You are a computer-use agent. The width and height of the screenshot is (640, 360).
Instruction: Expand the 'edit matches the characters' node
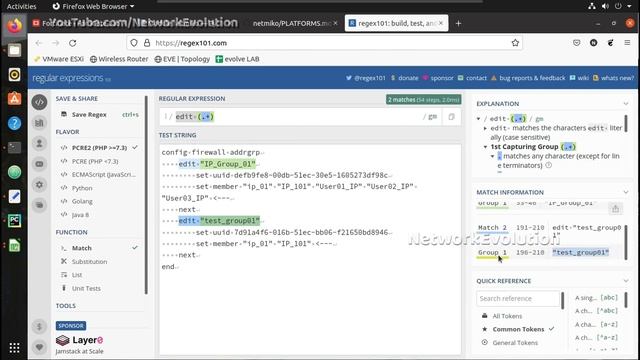(485, 128)
